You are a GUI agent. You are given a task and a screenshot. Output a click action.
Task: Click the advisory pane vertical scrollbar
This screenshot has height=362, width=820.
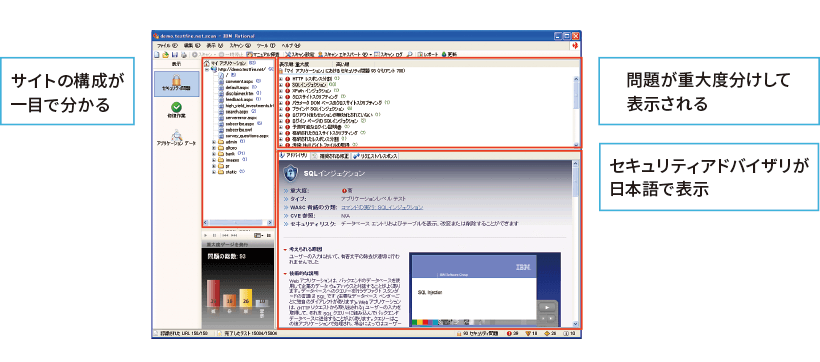click(x=576, y=243)
